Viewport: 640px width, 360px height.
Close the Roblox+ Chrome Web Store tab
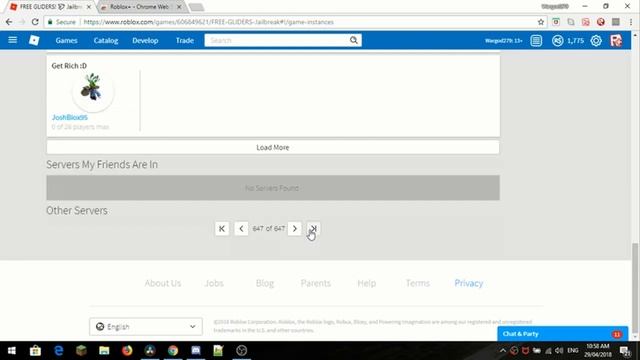click(179, 7)
